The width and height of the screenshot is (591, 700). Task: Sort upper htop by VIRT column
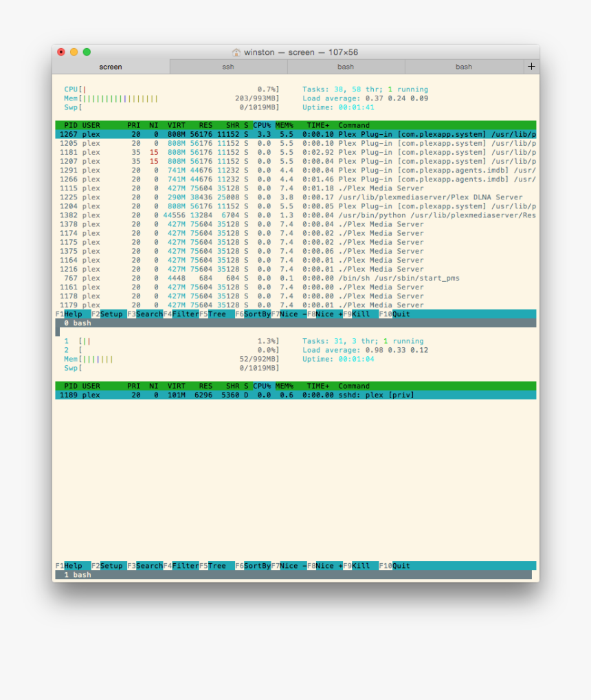click(x=176, y=125)
